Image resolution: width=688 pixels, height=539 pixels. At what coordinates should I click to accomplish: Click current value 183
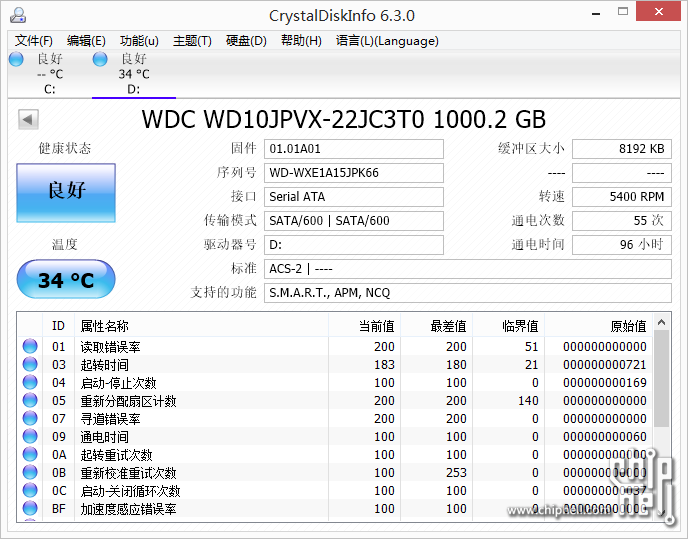pyautogui.click(x=384, y=365)
